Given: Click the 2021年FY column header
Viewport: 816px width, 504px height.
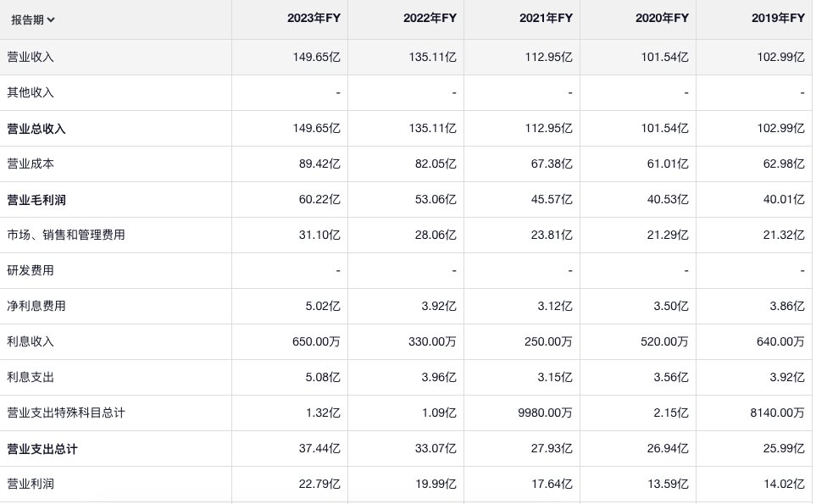Looking at the screenshot, I should click(546, 18).
